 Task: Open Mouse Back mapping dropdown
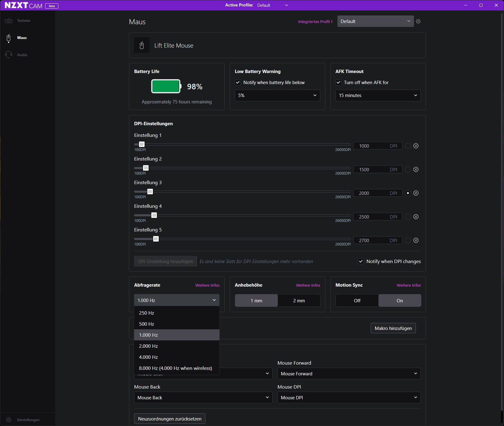[203, 397]
